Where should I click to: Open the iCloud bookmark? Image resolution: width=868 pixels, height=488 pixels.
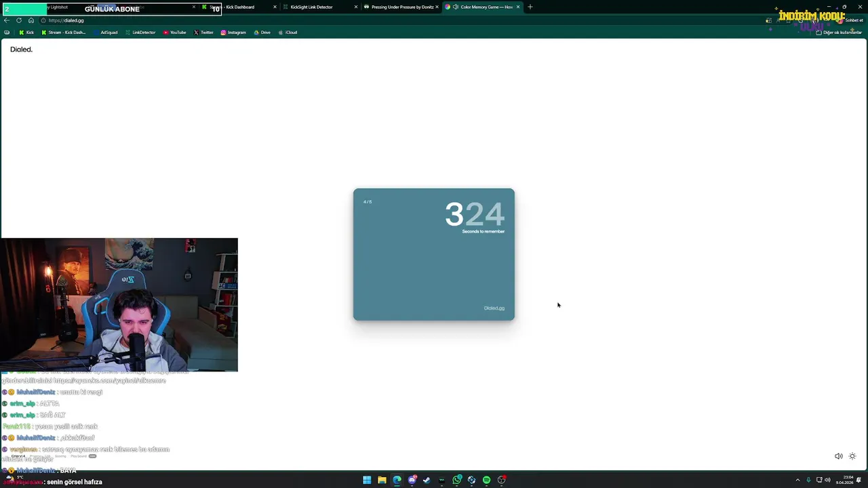(288, 33)
